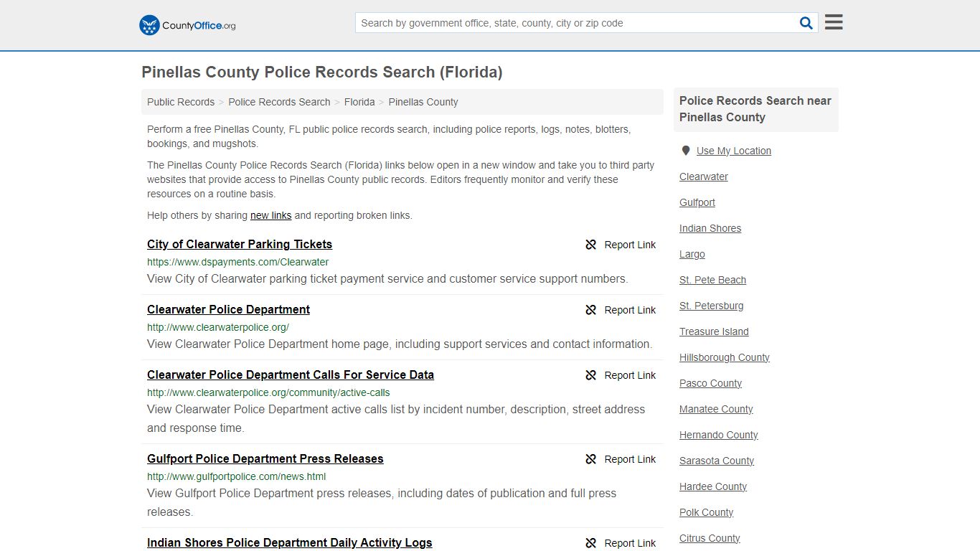Open Clearwater Police Department Calls For Service Data
Screen dimensions: 980x551
click(x=291, y=375)
